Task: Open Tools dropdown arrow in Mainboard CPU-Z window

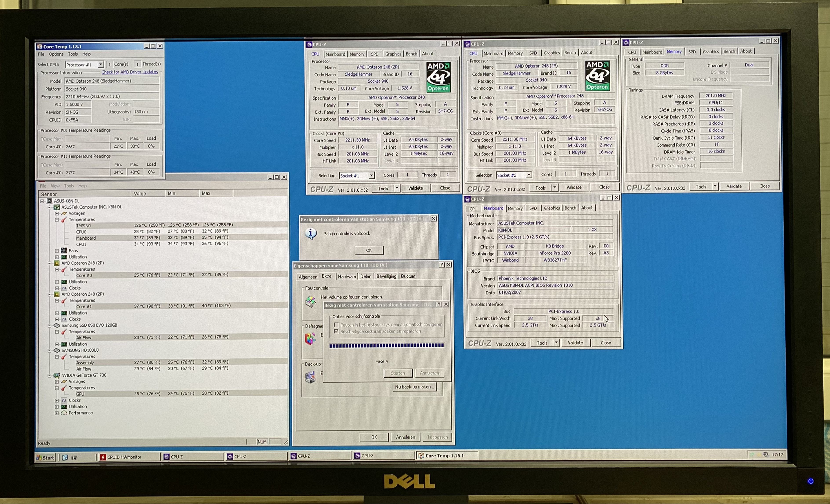Action: point(556,343)
